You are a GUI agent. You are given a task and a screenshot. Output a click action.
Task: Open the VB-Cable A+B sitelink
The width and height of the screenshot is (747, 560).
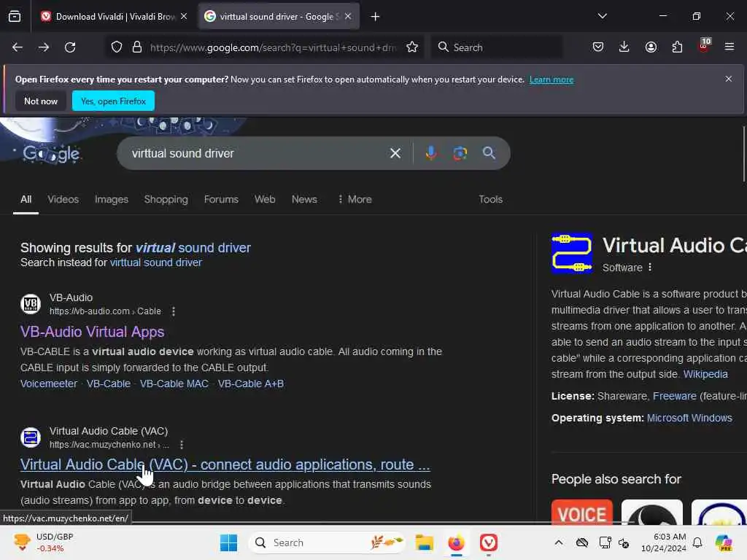(251, 384)
